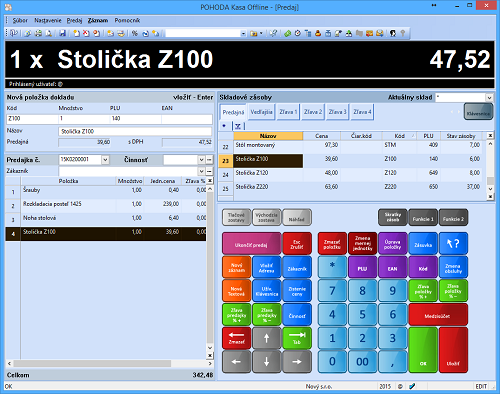This screenshot has width=500, height=394.
Task: Click the funnel filter icon above the stock table
Action: [238, 126]
